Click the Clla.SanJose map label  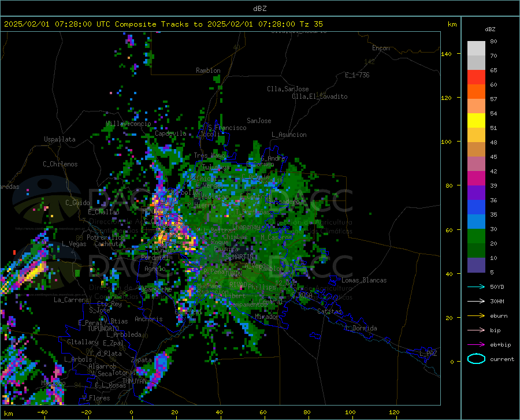[x=288, y=89]
